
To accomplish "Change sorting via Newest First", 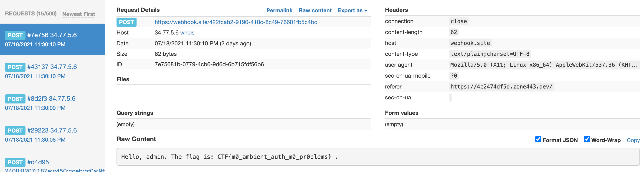I will pyautogui.click(x=79, y=14).
